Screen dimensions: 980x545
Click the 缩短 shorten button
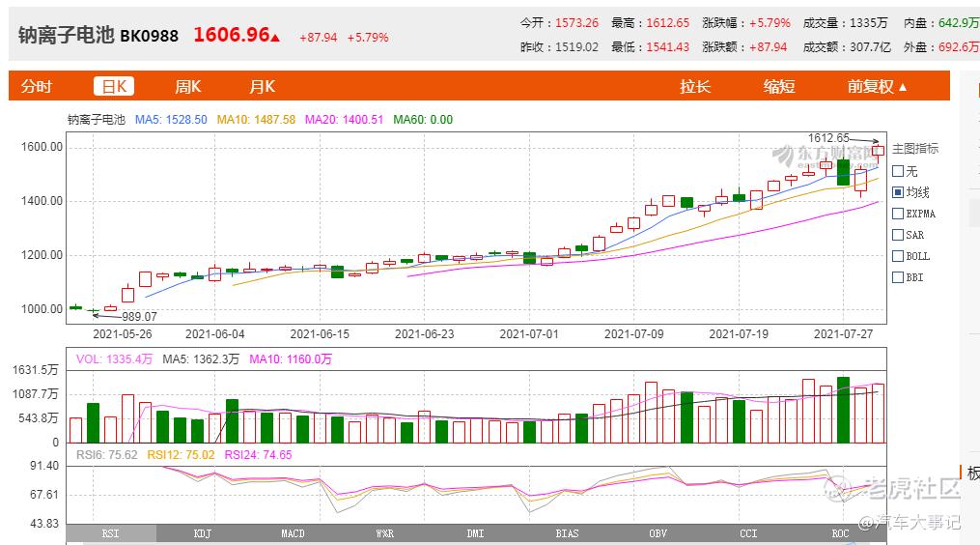[x=779, y=86]
